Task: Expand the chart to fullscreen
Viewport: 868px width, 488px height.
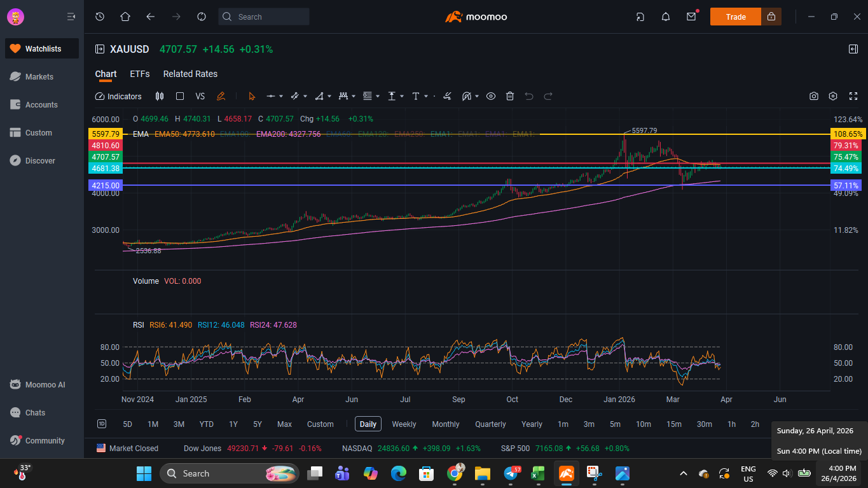Action: 853,96
